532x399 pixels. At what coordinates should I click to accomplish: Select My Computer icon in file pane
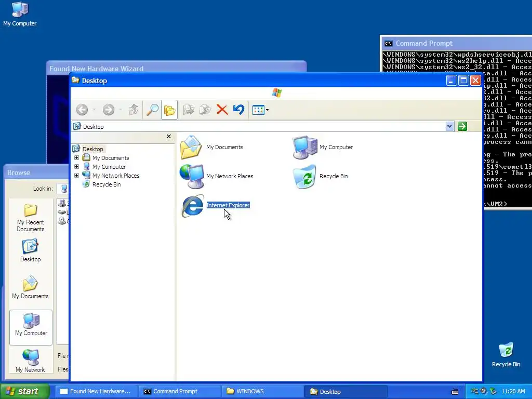click(304, 147)
